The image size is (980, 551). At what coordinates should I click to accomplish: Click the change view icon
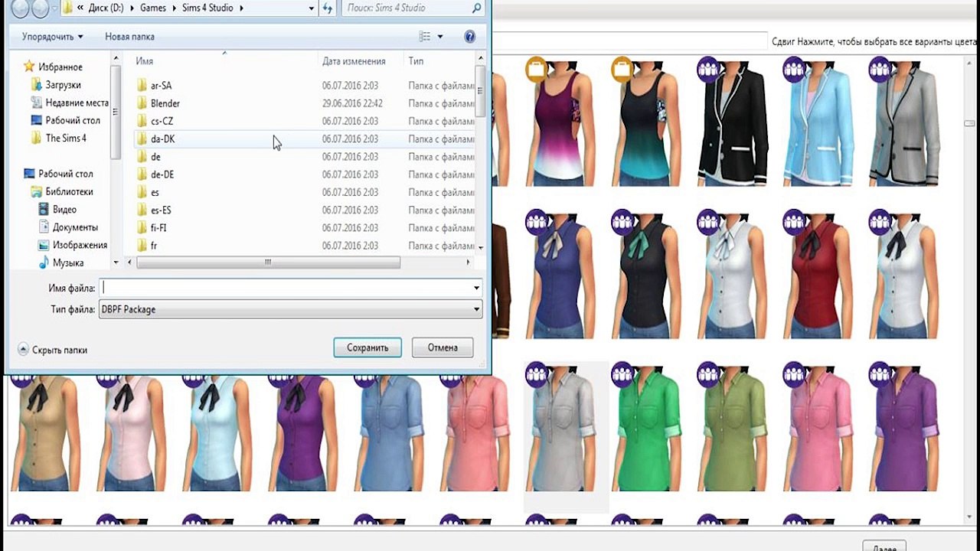pyautogui.click(x=425, y=36)
